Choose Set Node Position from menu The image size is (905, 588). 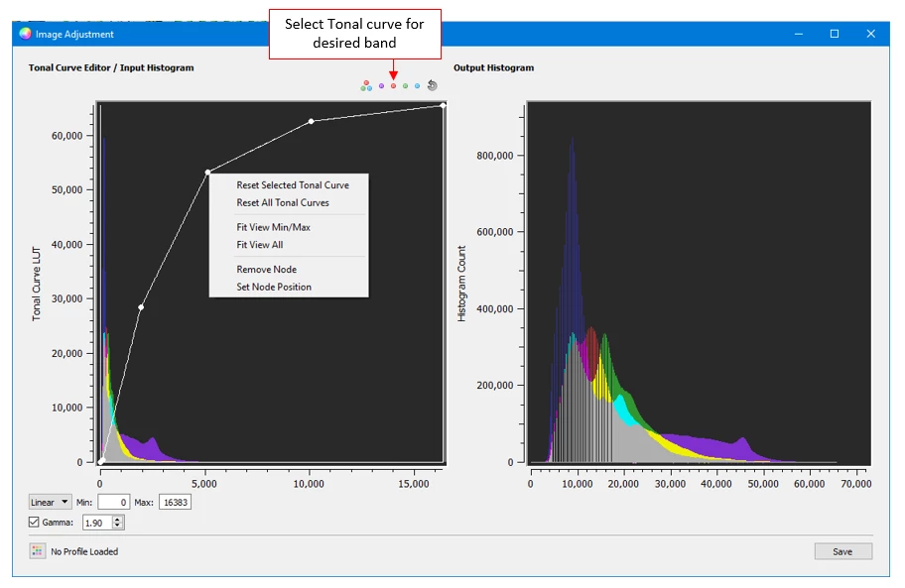(x=273, y=287)
